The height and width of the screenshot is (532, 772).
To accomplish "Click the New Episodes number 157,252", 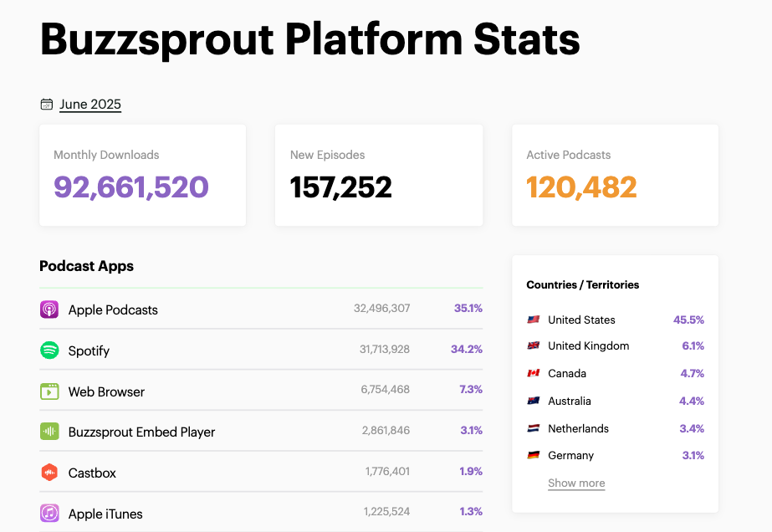I will [340, 187].
